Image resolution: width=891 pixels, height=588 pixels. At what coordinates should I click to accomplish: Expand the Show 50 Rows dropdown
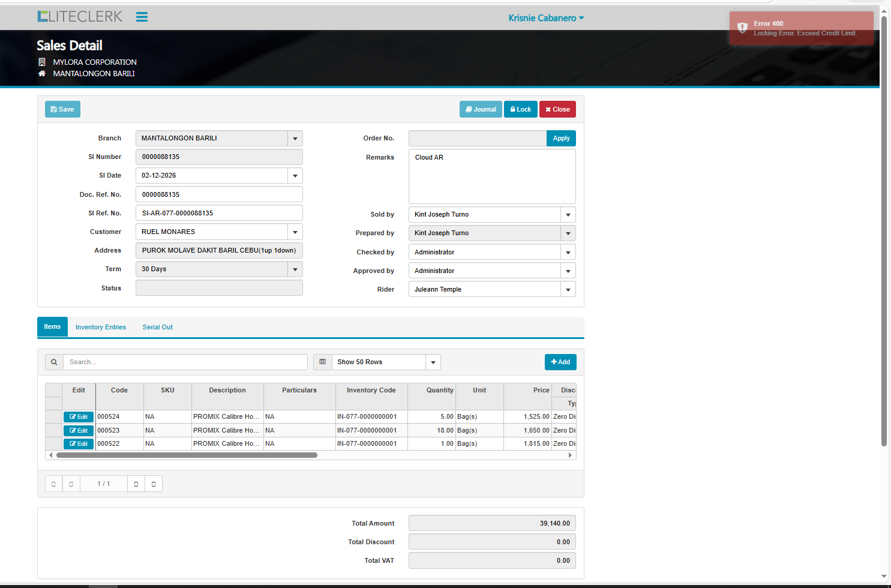[433, 362]
